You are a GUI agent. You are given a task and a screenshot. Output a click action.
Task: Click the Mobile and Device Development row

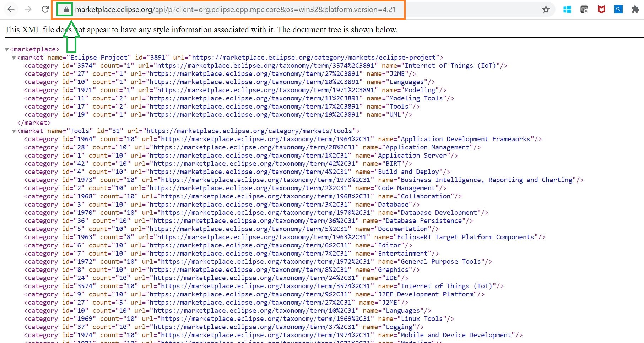(x=274, y=335)
